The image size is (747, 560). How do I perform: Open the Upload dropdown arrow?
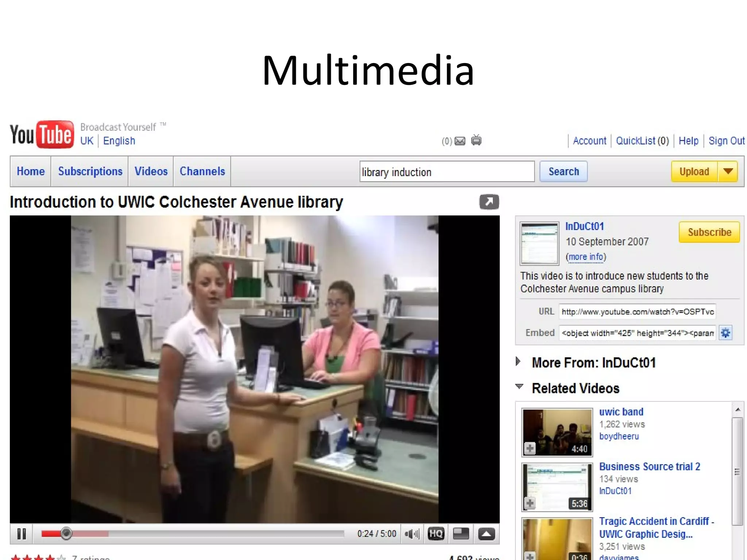click(728, 171)
